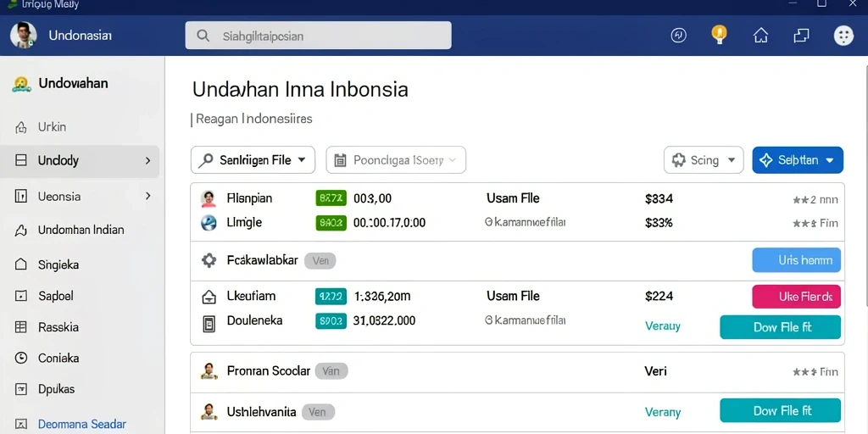Click the pink Uke Flerds button
This screenshot has width=868, height=434.
click(x=797, y=297)
